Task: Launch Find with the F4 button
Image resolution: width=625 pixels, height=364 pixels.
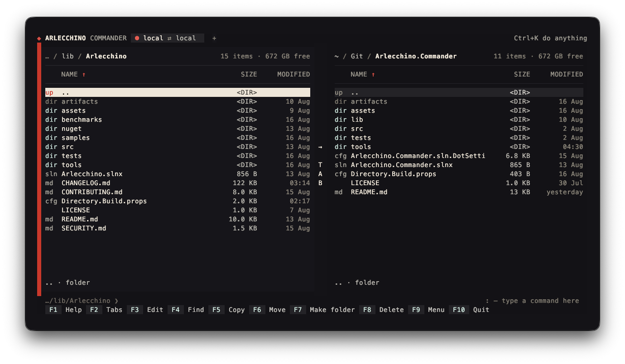Action: tap(186, 310)
